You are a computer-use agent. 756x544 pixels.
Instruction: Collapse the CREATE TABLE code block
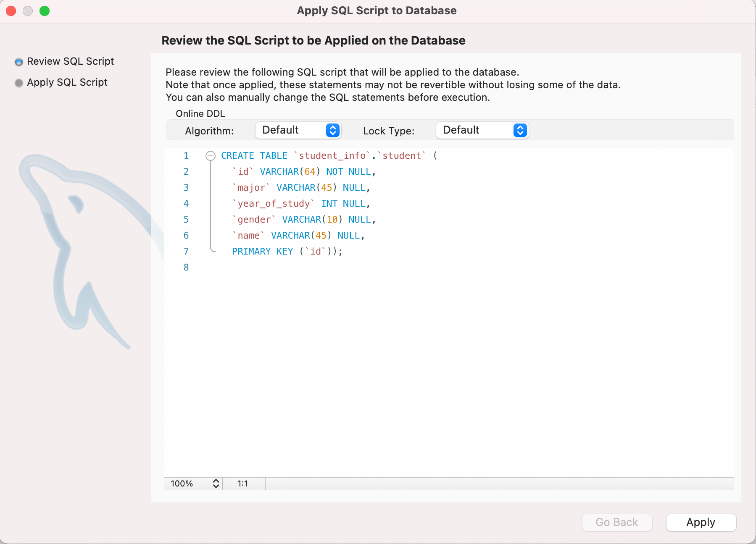click(211, 156)
